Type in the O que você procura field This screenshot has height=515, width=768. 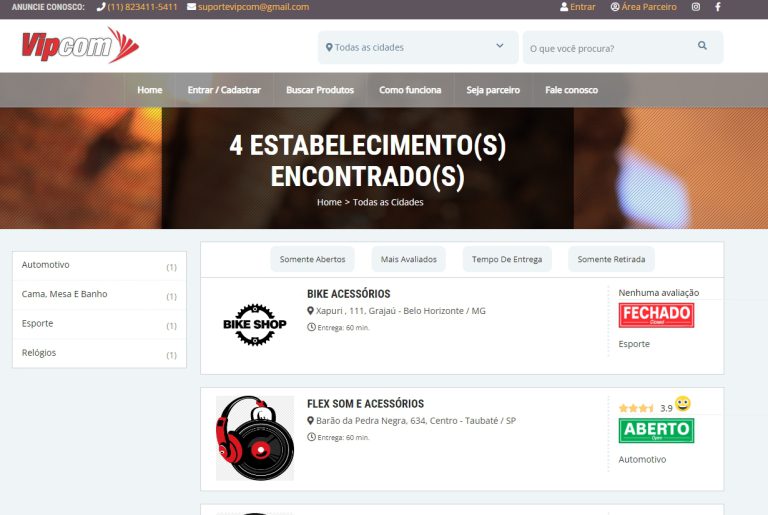tap(608, 48)
